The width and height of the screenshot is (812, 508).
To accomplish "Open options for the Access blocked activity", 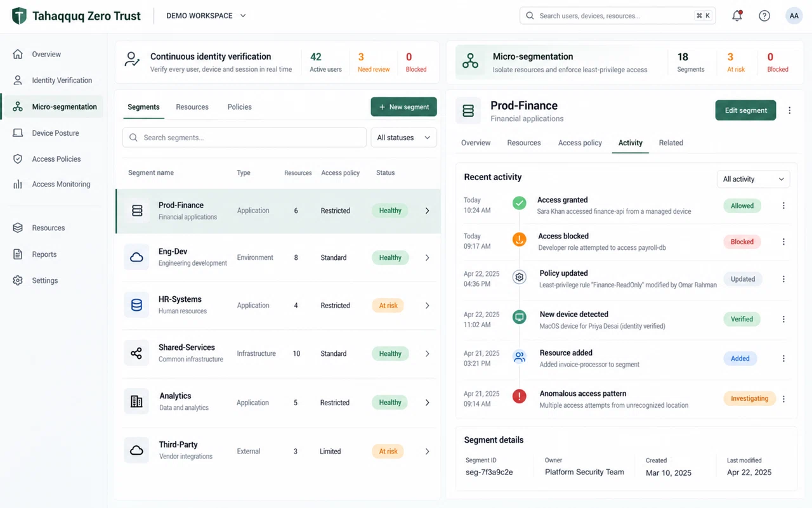I will [783, 242].
